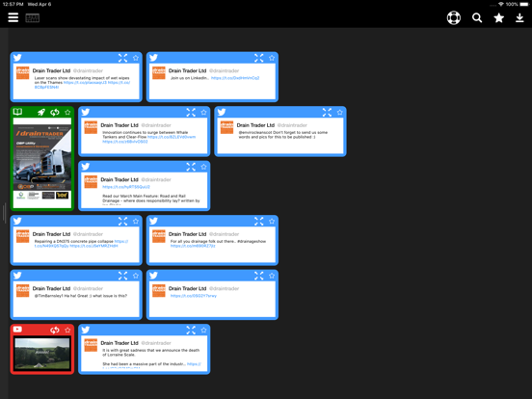Star the 'For all you drainage folk' tweet
The image size is (532, 399).
click(272, 222)
